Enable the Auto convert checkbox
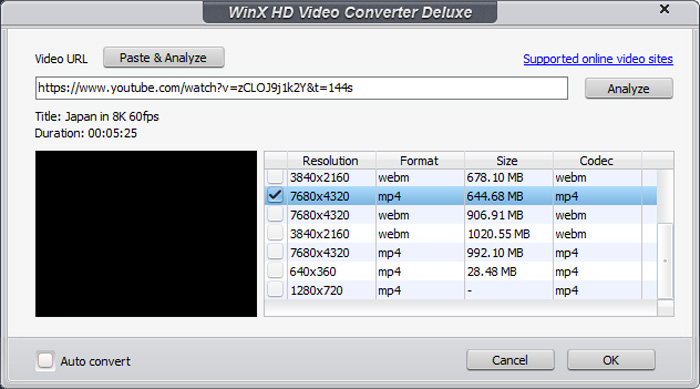Image resolution: width=700 pixels, height=389 pixels. tap(46, 360)
